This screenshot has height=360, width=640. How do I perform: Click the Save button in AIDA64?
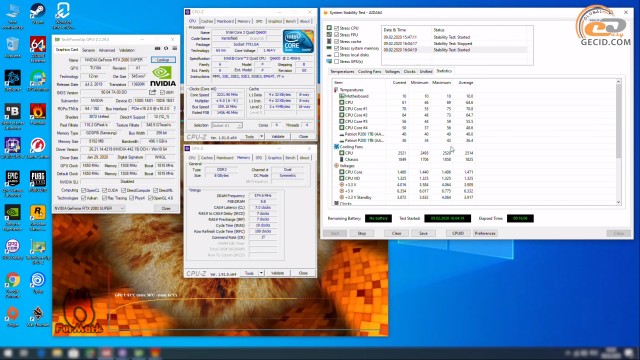(423, 233)
